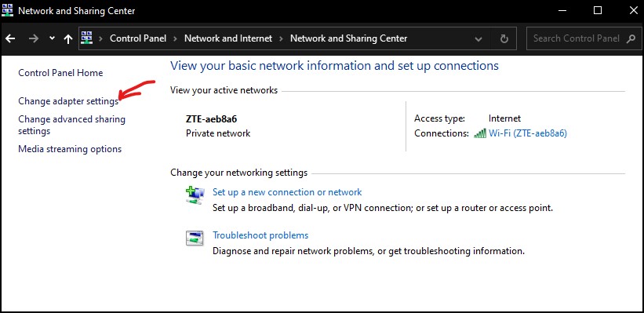Click the search magnifier icon
The height and width of the screenshot is (313, 644).
coord(631,38)
